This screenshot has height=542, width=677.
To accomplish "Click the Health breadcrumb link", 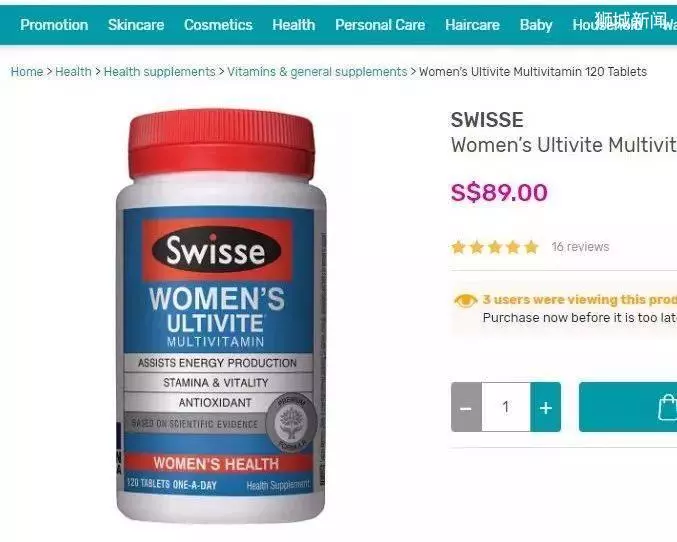I will pyautogui.click(x=73, y=72).
